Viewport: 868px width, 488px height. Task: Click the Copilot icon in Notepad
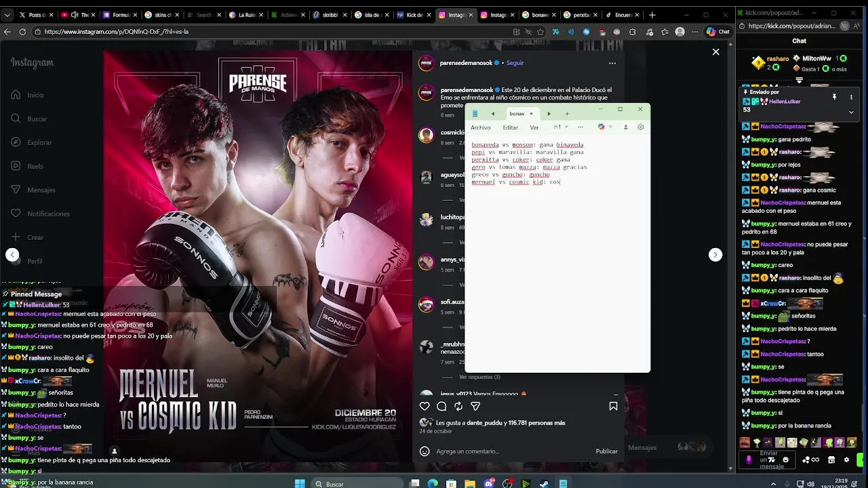[x=601, y=127]
